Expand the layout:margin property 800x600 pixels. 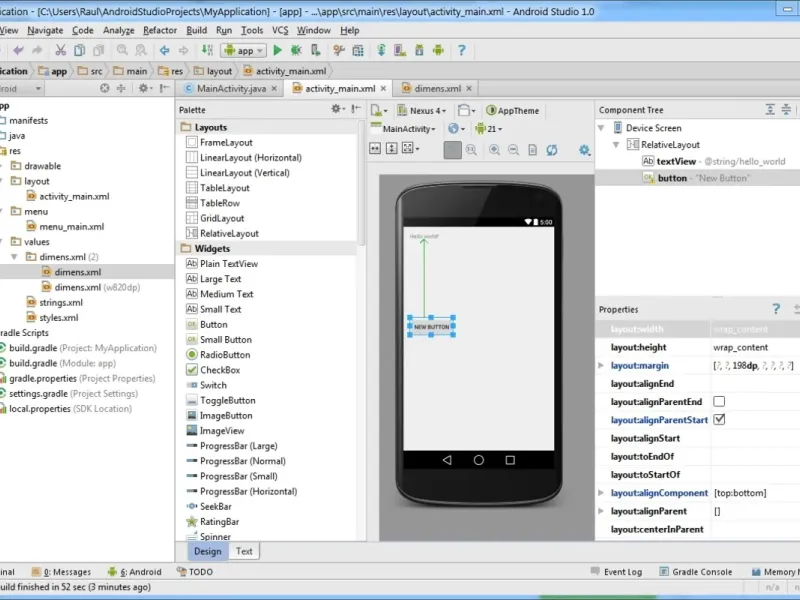click(601, 366)
